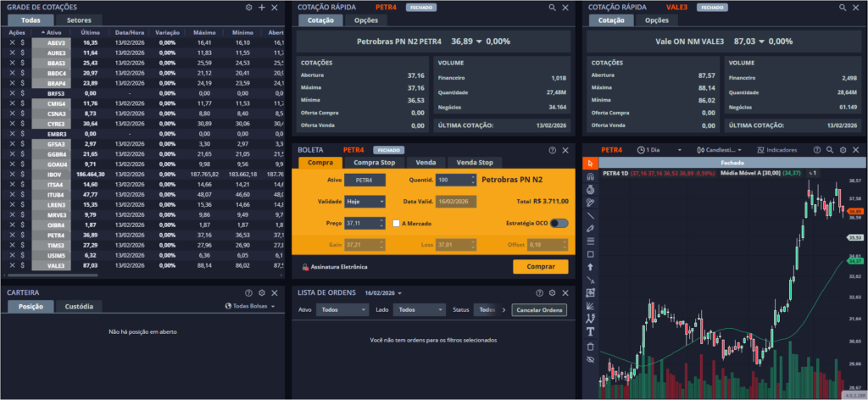Pick the pencil freehand drawing tool
This screenshot has height=400, width=868.
tap(590, 228)
